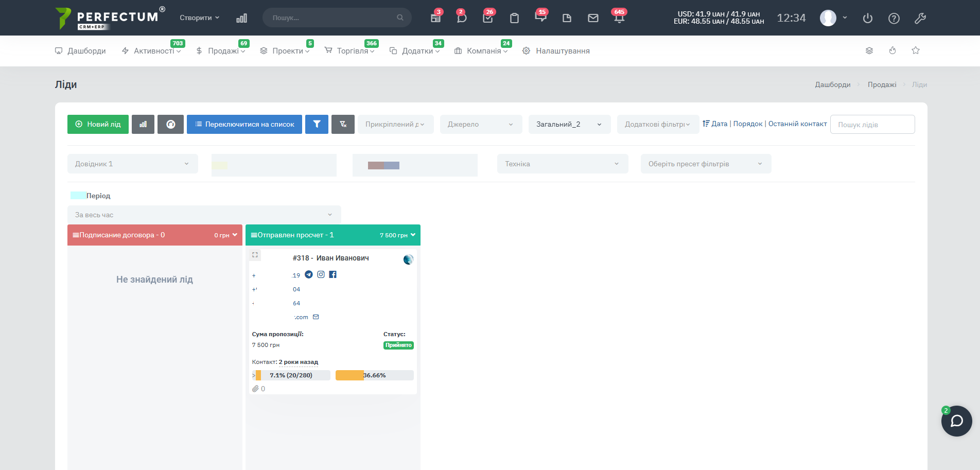Switch leads view to list
Screen dimensions: 980x470
coord(244,124)
